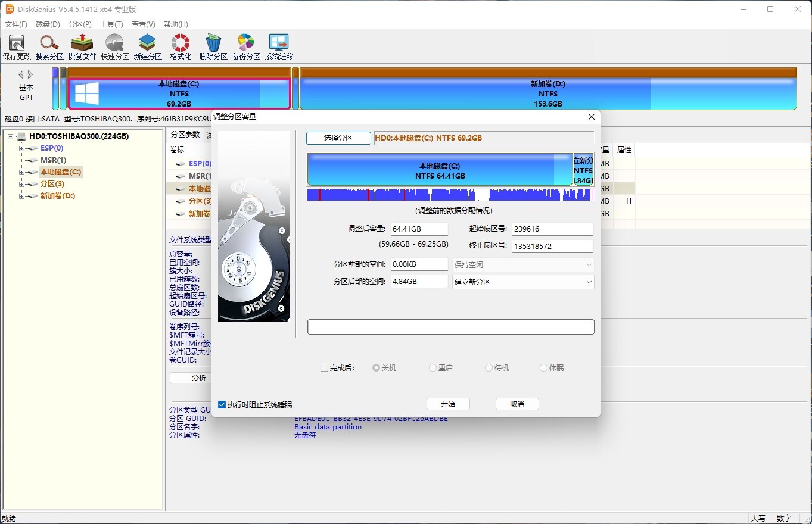Open the System Migration (系统迁移) tool

279,47
